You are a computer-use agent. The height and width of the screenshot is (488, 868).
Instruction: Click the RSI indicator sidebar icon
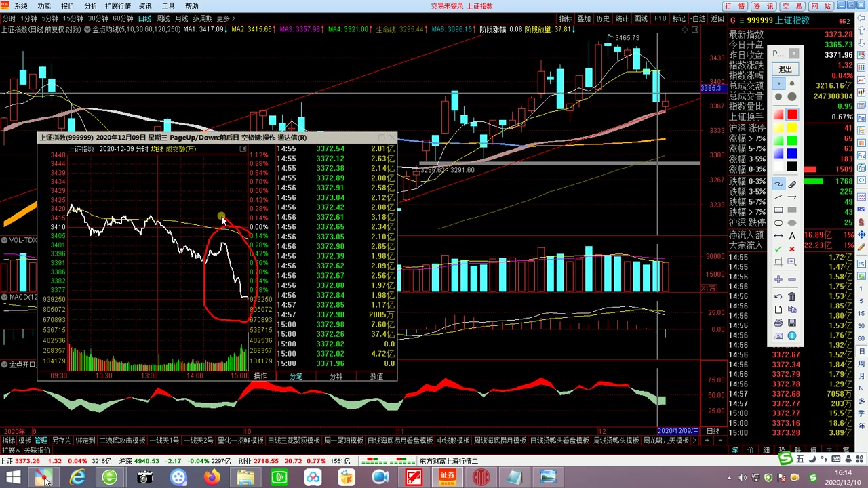pyautogui.click(x=861, y=209)
